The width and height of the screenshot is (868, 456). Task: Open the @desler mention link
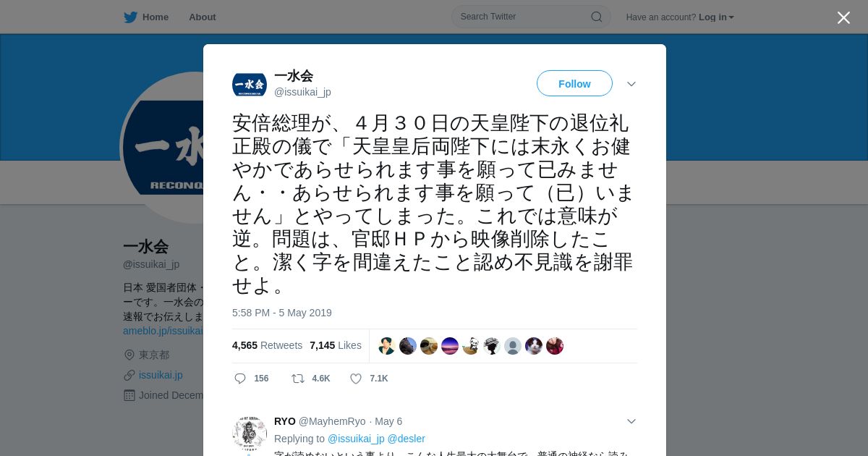click(407, 439)
